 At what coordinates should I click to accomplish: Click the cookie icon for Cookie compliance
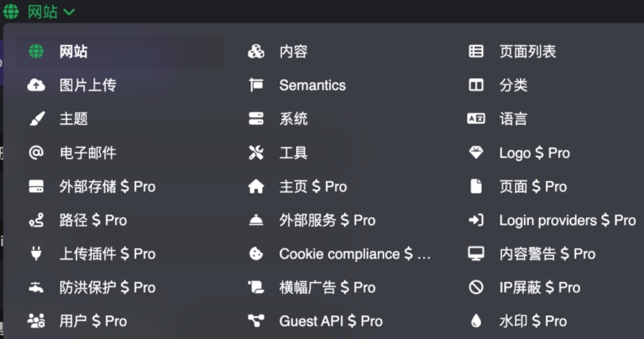click(x=256, y=254)
